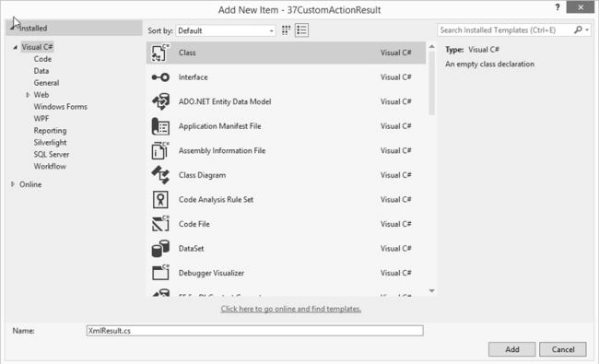Click the "Class" template name
The height and width of the screenshot is (364, 599).
pyautogui.click(x=187, y=53)
